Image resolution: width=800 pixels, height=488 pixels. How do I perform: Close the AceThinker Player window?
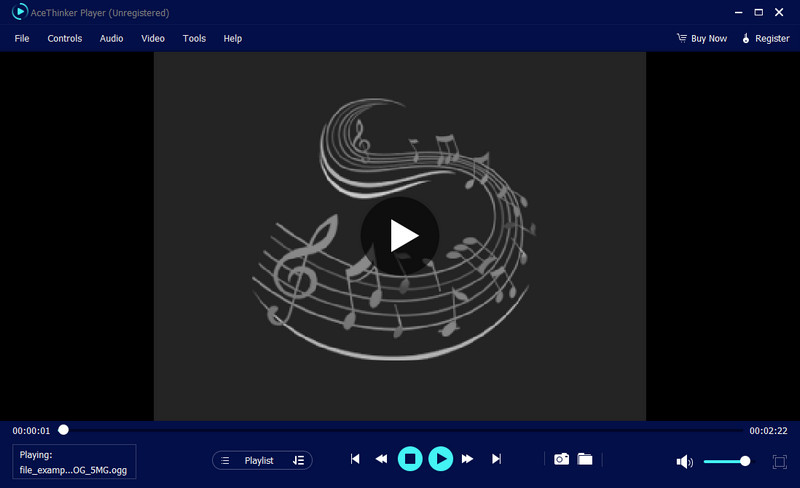pos(779,12)
